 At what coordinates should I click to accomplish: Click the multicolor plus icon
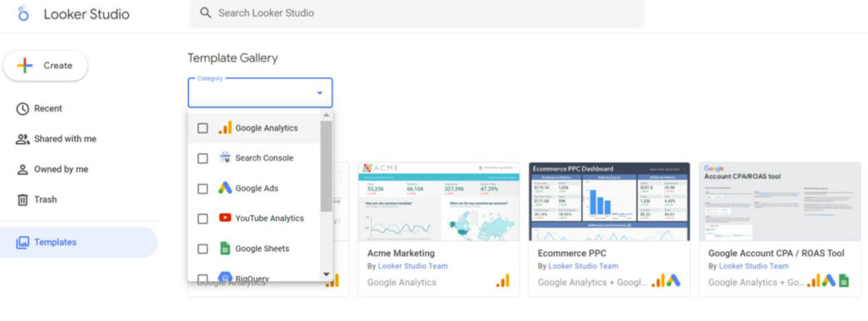(x=25, y=65)
